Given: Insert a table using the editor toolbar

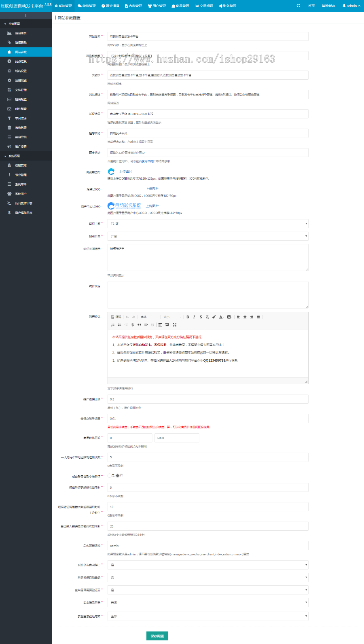Looking at the screenshot, I should tap(160, 325).
